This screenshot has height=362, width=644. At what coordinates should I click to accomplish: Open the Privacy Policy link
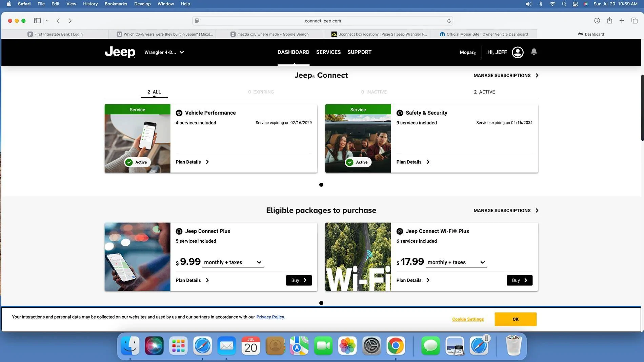270,317
